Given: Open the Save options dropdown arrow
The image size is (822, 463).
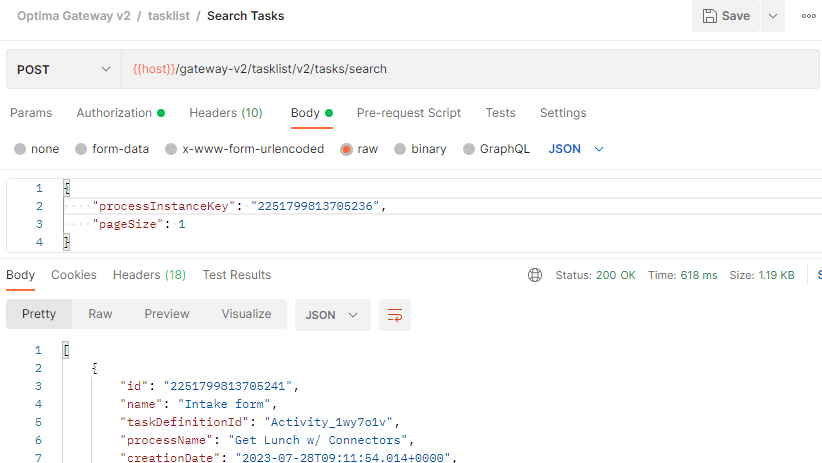Looking at the screenshot, I should [x=773, y=16].
